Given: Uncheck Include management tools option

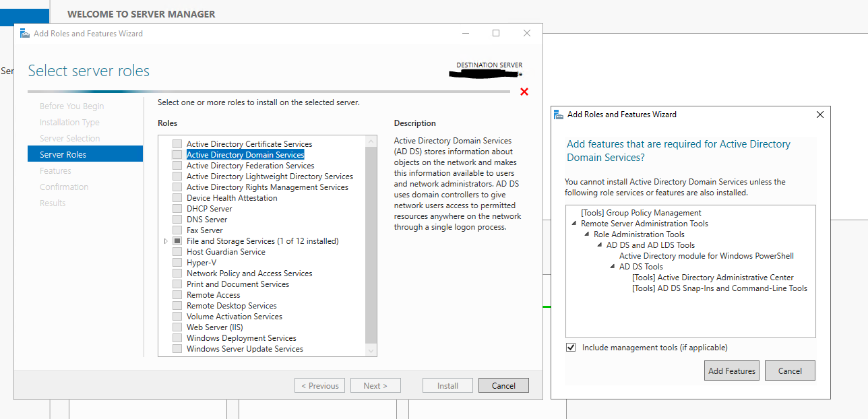Looking at the screenshot, I should [x=571, y=348].
